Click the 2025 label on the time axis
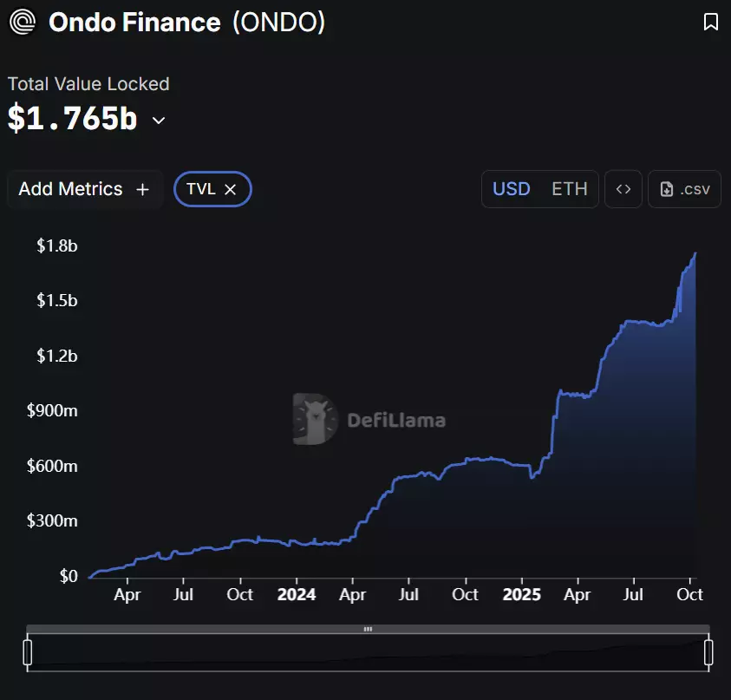Screen dimensions: 731x700 (522, 594)
